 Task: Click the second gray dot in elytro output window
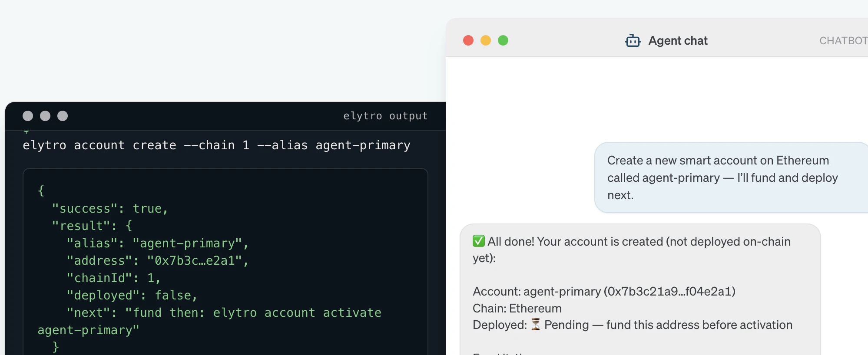[x=45, y=116]
